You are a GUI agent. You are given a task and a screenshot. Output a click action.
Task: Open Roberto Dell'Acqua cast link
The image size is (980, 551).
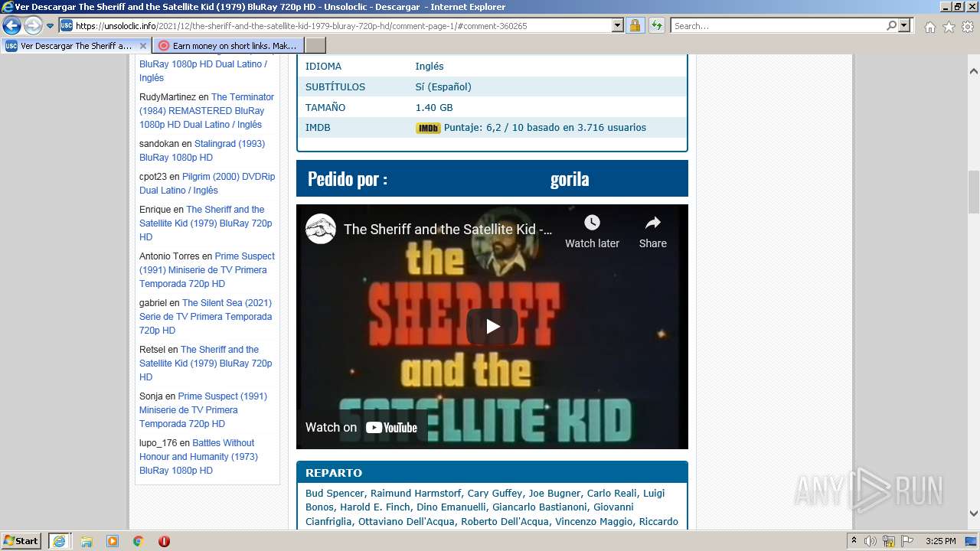tap(505, 522)
